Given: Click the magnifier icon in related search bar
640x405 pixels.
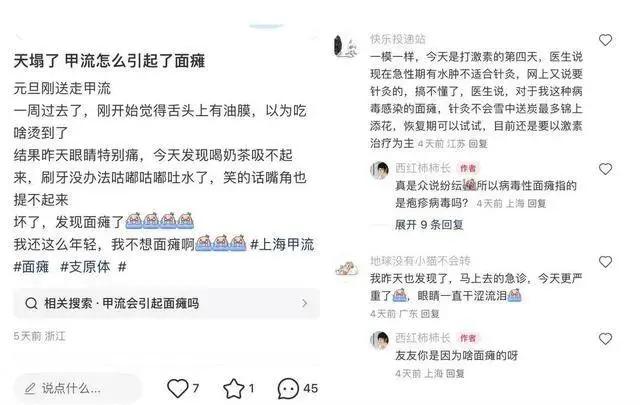Looking at the screenshot, I should tap(31, 303).
